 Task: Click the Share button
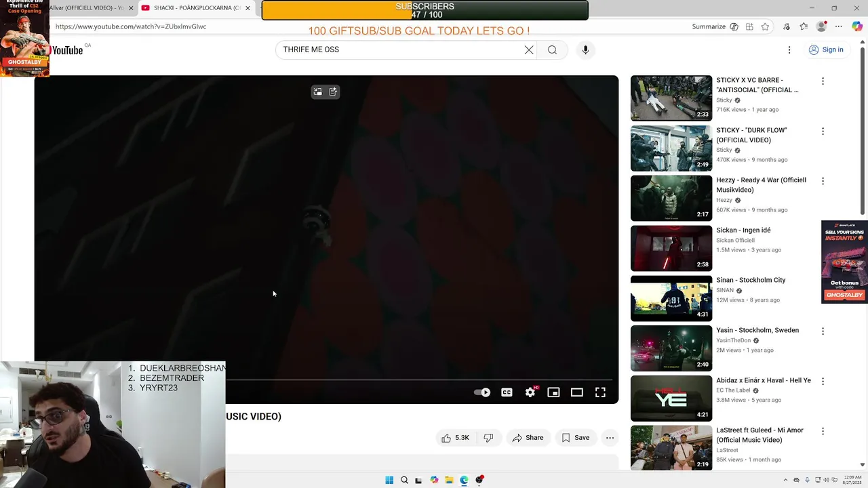[x=528, y=438]
